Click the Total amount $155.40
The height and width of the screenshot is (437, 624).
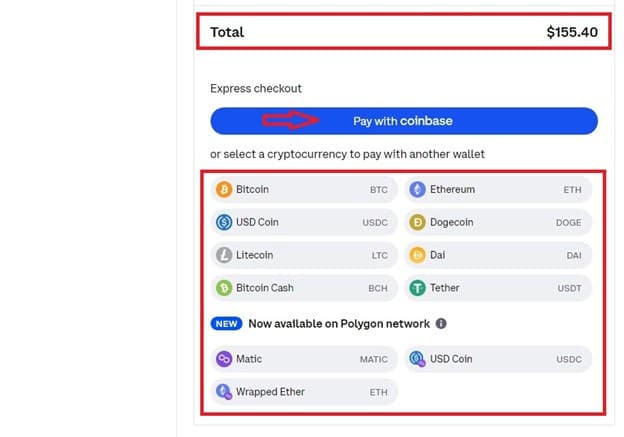pyautogui.click(x=572, y=32)
